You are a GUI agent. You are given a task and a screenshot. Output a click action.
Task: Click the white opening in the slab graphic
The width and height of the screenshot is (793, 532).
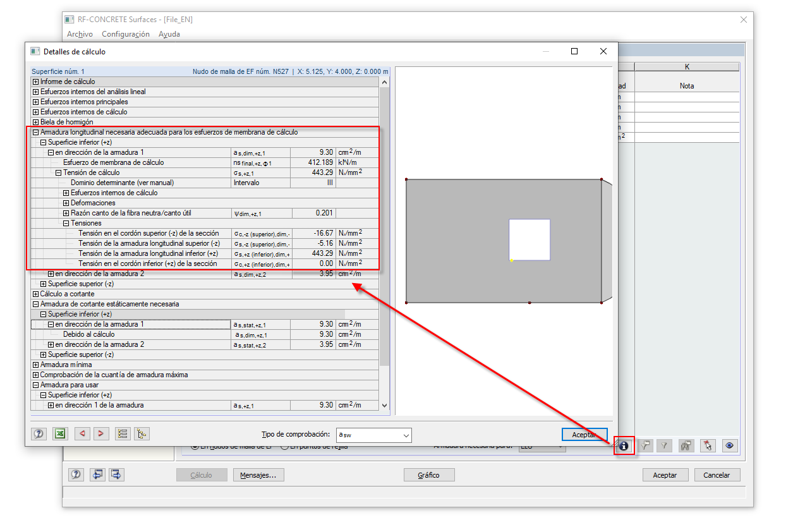[530, 239]
